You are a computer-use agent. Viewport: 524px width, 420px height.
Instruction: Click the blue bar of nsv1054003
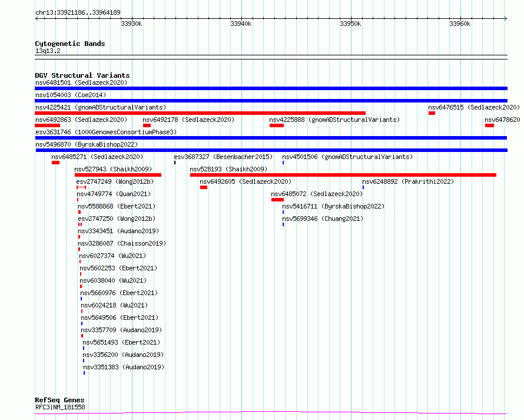point(271,101)
